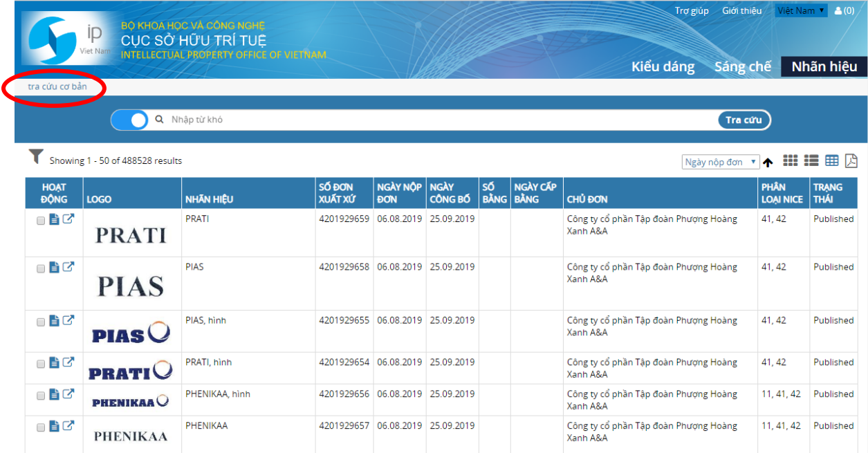The width and height of the screenshot is (868, 453).
Task: Switch to list view icon
Action: click(x=811, y=160)
